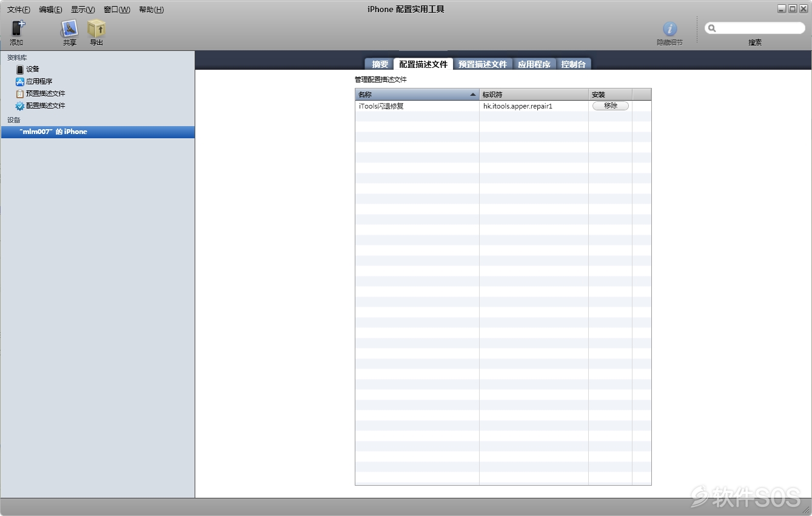Select the "mlm007" 的 iPhone device
The width and height of the screenshot is (812, 516).
click(98, 132)
